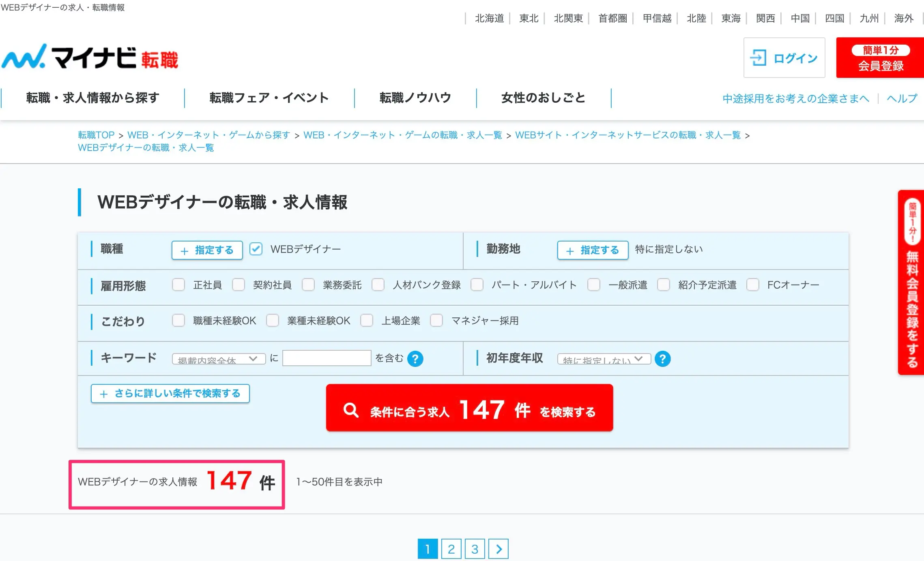Check the 正社員 employment checkbox

click(178, 285)
